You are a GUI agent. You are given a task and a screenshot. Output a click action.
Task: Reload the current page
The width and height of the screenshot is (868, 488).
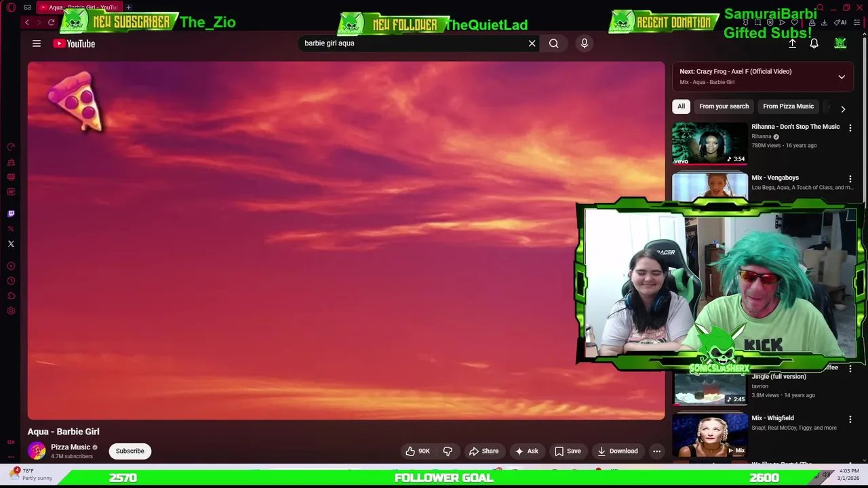point(51,22)
